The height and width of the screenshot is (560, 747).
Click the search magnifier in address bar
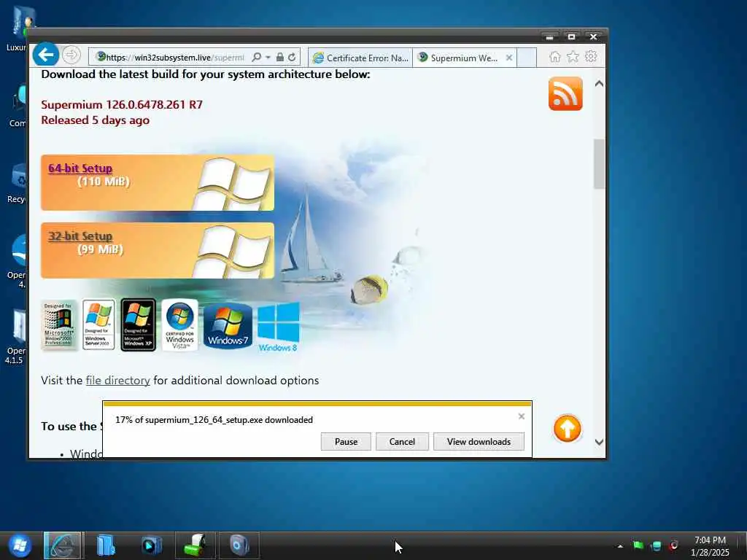tap(256, 57)
